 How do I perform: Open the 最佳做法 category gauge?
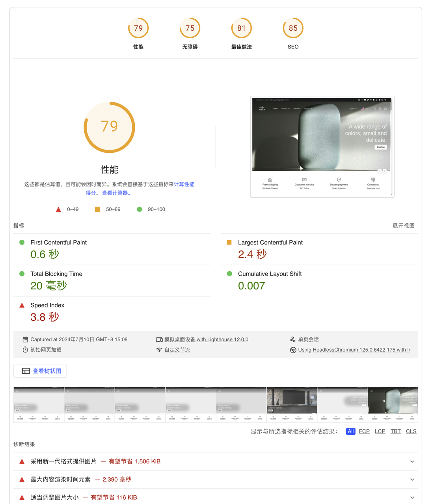click(241, 28)
